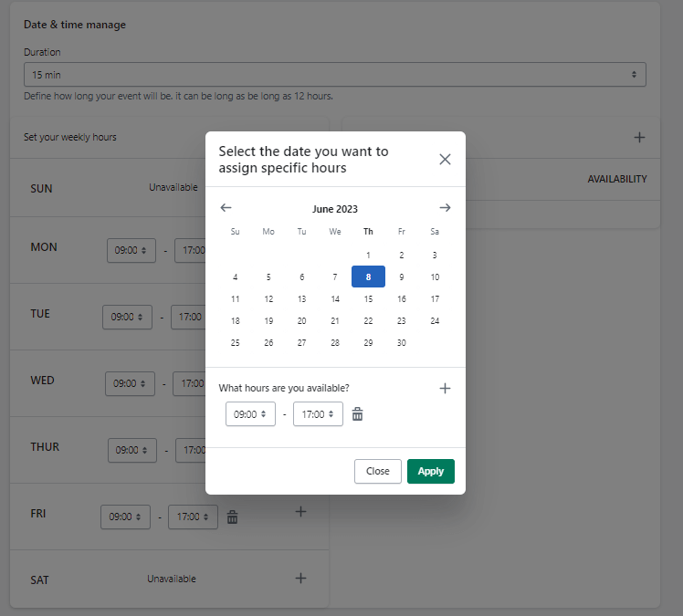Open the Duration dropdown showing 15 min
Screen dimensions: 683x616
[x=334, y=74]
